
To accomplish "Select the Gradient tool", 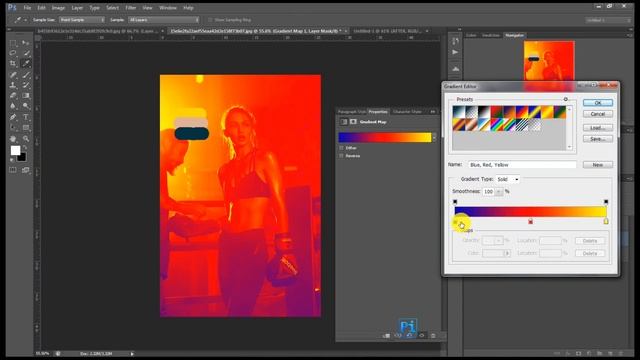I will [26, 96].
